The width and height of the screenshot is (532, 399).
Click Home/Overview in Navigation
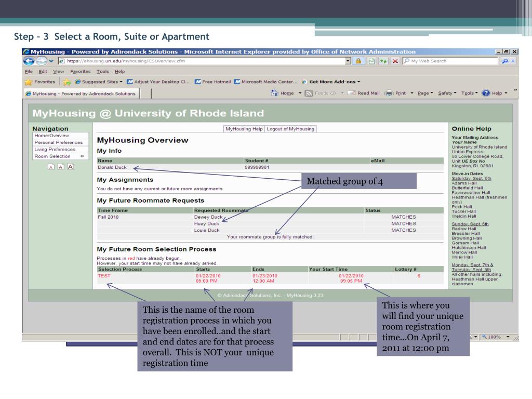61,136
